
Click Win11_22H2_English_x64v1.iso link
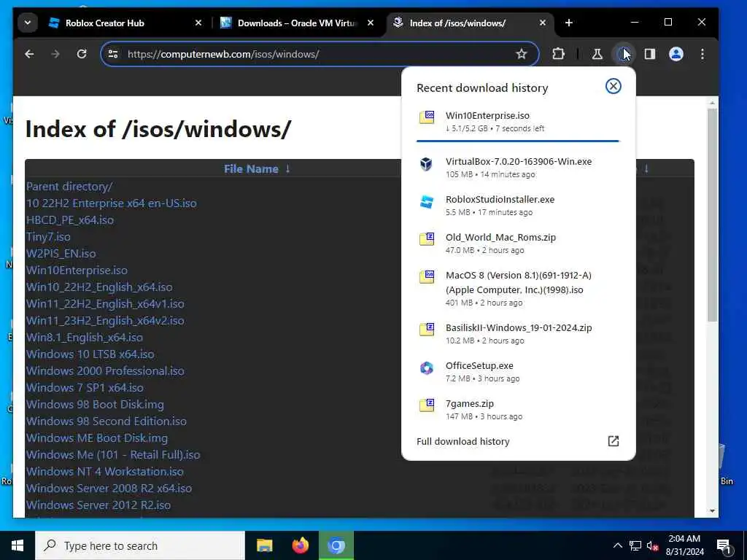click(x=105, y=304)
